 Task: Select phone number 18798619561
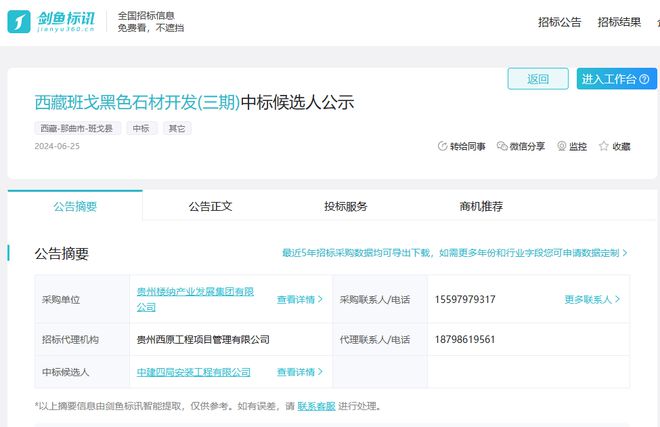click(465, 339)
